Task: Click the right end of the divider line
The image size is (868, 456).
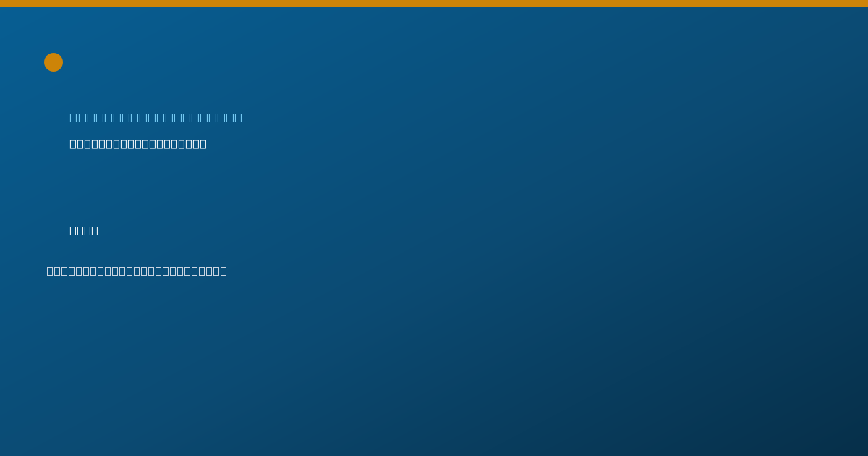Action: tap(820, 345)
